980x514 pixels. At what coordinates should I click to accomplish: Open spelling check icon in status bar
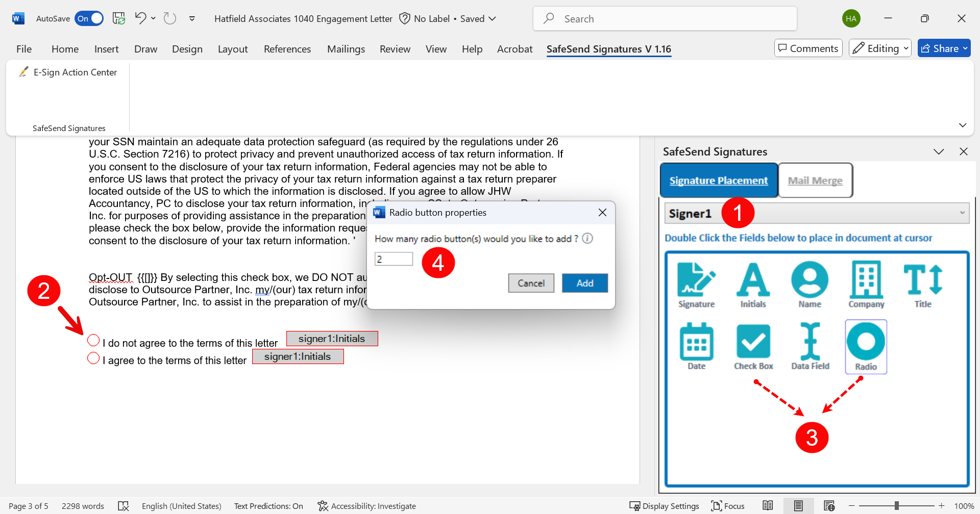(123, 506)
